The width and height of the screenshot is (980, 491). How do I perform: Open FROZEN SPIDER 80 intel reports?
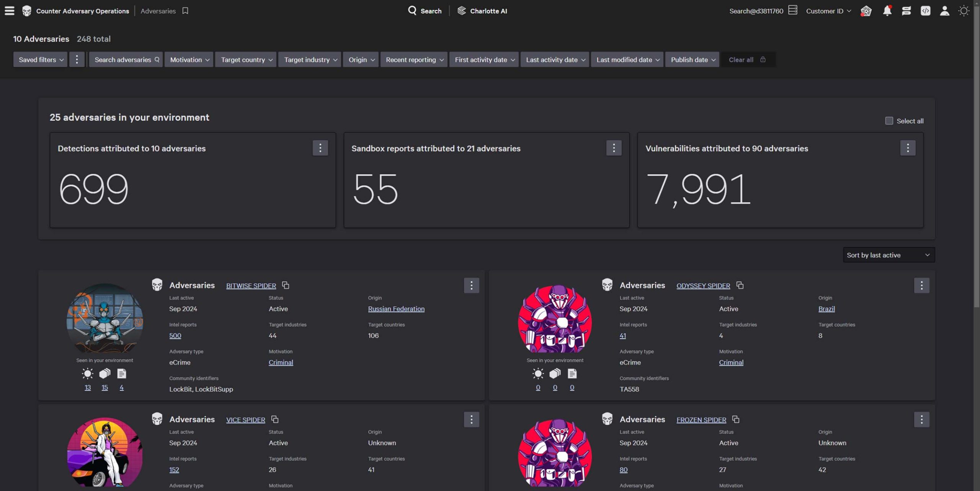[623, 470]
